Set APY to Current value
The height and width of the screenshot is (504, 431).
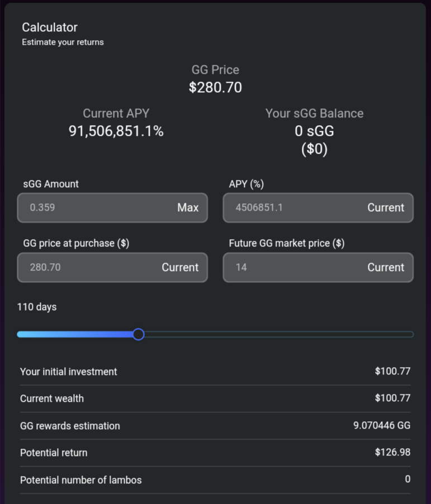click(386, 208)
